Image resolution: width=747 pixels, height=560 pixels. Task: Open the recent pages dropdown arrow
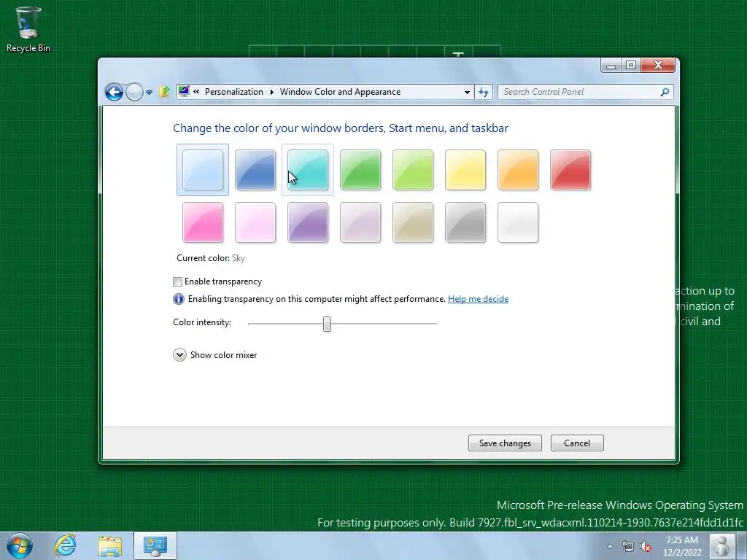point(149,93)
